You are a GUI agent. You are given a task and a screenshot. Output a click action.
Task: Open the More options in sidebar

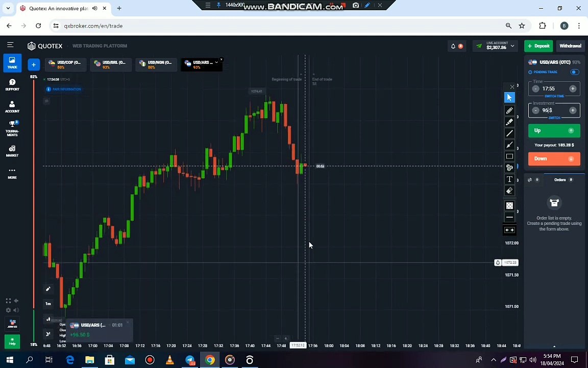click(x=12, y=173)
